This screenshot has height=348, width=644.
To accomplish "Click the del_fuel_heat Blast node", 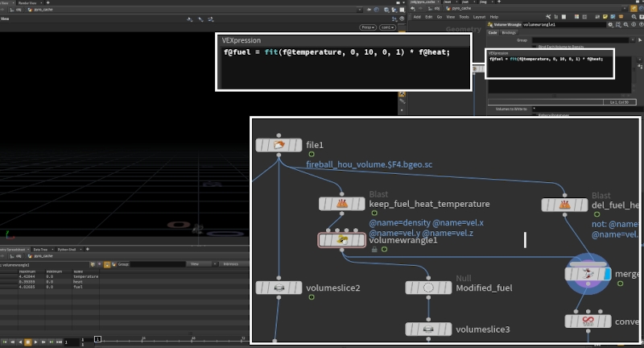I will point(565,205).
